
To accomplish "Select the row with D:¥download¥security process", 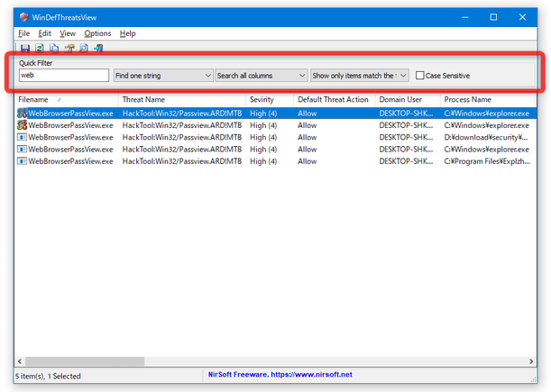I will tap(276, 137).
